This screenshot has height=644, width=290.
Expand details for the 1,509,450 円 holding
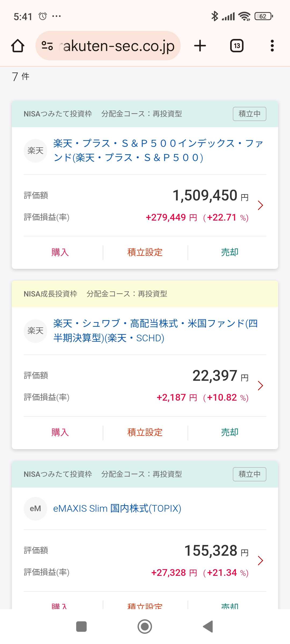(260, 205)
